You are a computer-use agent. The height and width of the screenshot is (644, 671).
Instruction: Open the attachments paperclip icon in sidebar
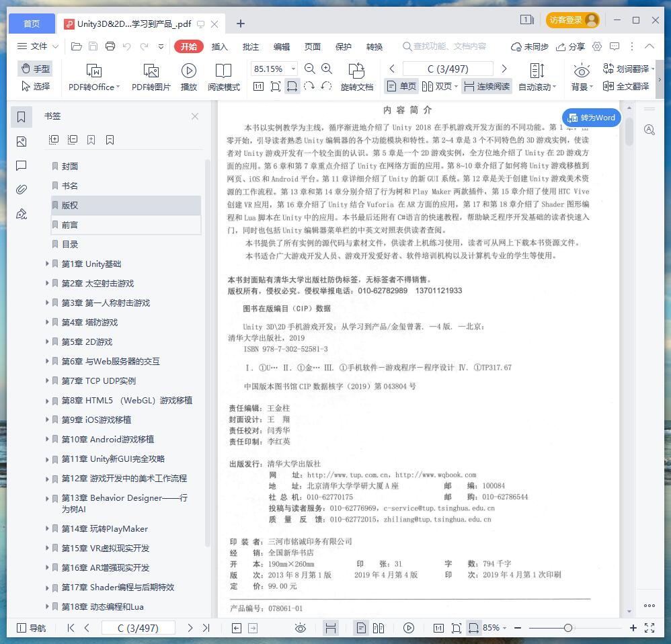22,189
